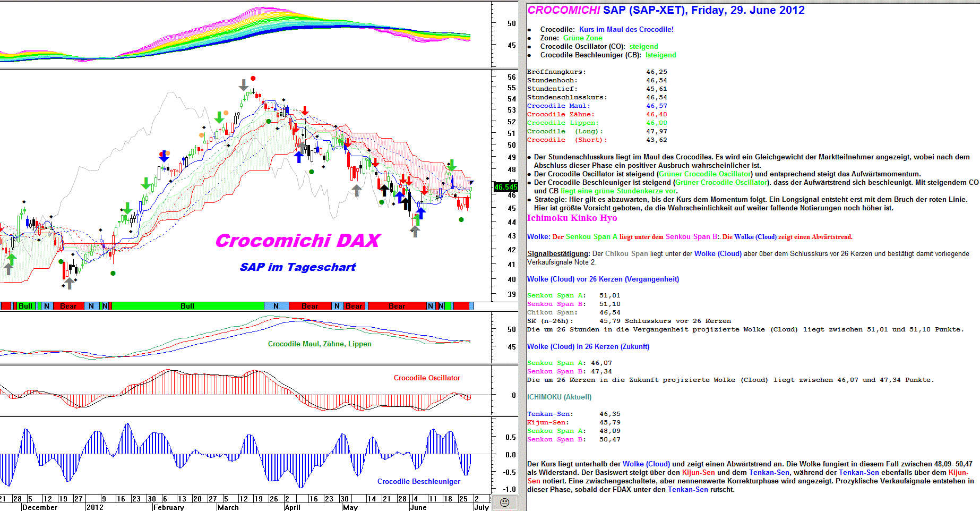Image resolution: width=980 pixels, height=511 pixels.
Task: Click the green dot beneath the latest red candles
Action: tap(461, 219)
